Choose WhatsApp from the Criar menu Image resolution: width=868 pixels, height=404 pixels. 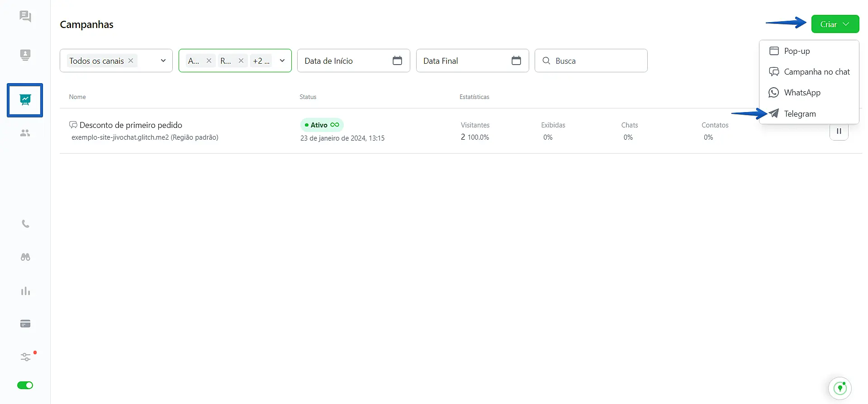[x=802, y=93]
